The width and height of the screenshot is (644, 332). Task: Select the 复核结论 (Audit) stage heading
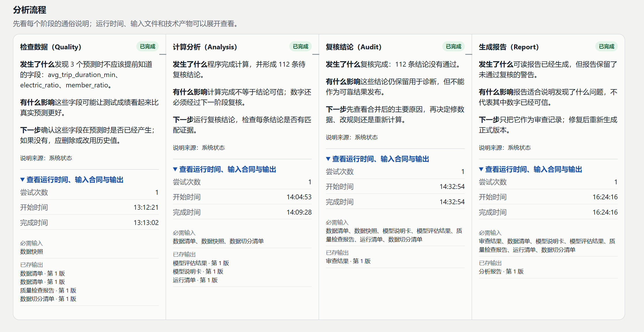click(354, 47)
